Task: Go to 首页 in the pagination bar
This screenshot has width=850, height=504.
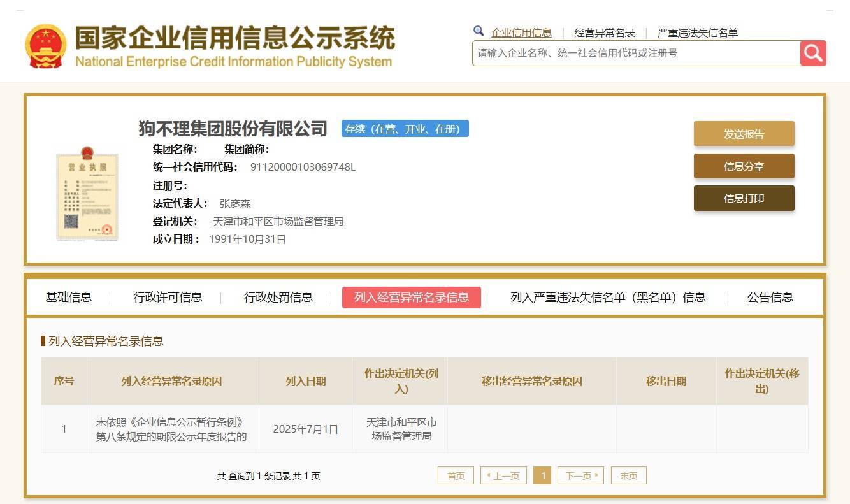Action: [x=456, y=475]
